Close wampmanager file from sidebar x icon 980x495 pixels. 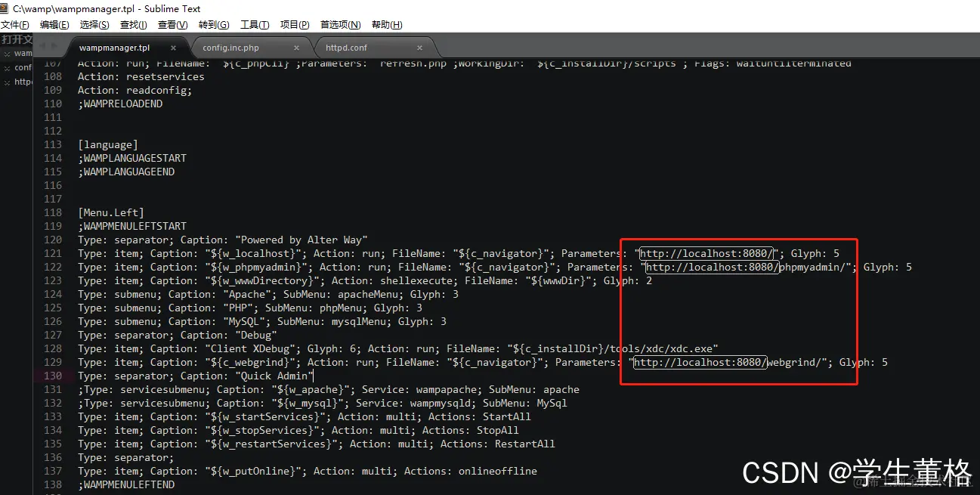(7, 54)
